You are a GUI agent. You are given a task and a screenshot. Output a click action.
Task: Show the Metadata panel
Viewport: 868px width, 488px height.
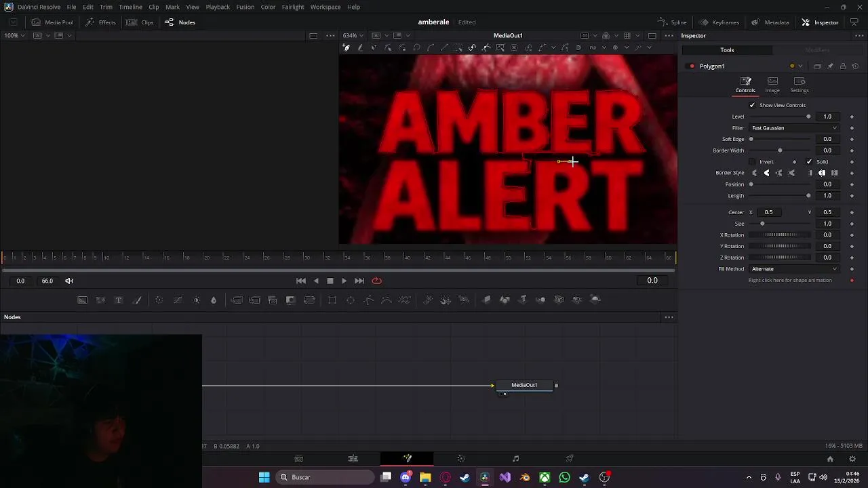(770, 22)
